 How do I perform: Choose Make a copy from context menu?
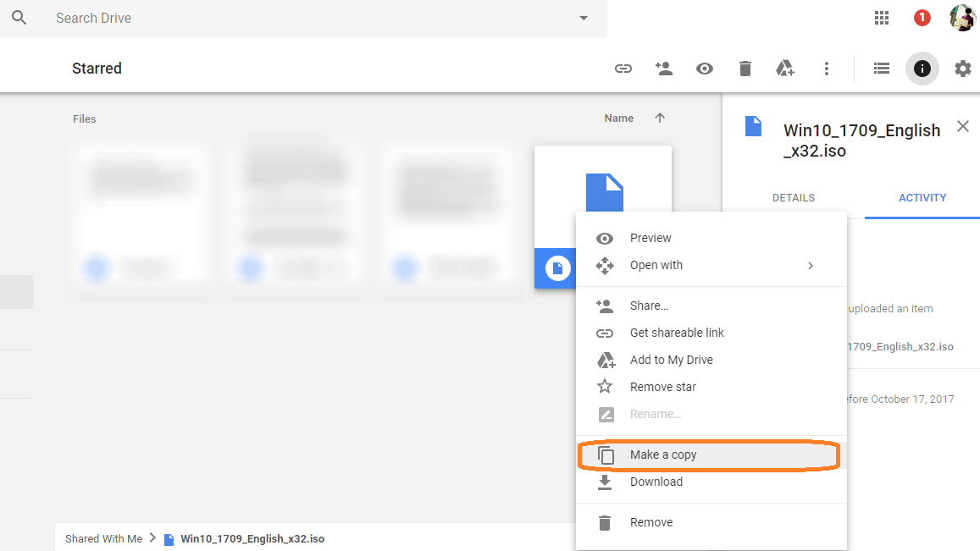pyautogui.click(x=662, y=455)
